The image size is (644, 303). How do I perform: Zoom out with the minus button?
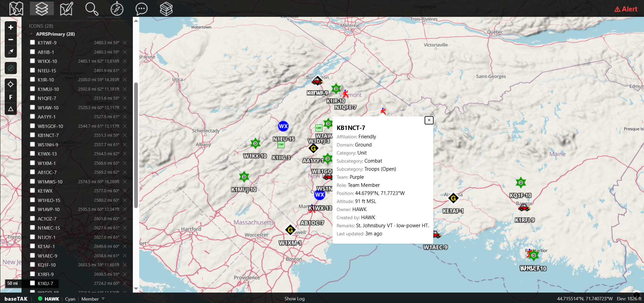point(11,39)
